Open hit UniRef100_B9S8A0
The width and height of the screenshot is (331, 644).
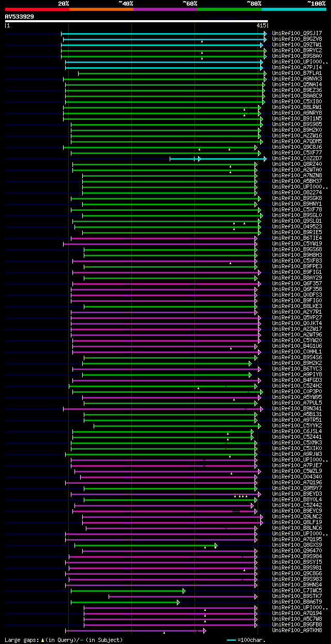click(297, 56)
